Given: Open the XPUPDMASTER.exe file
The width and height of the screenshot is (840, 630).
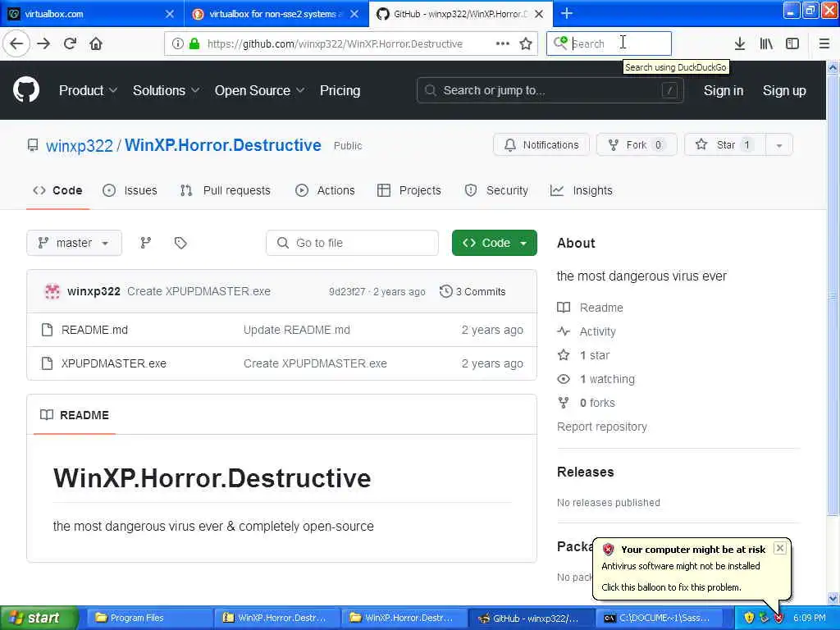Looking at the screenshot, I should 113,363.
